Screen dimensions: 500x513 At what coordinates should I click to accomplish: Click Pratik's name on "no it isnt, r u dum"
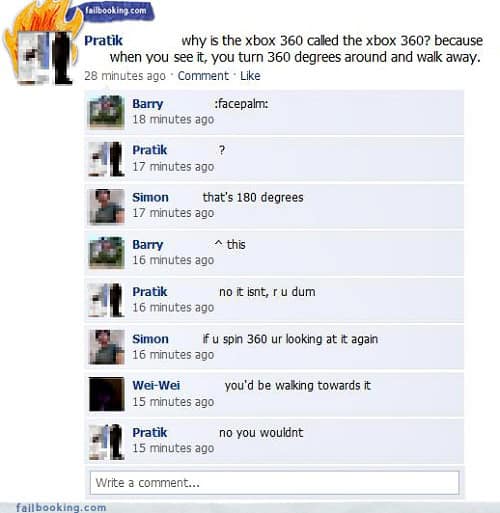[x=149, y=292]
